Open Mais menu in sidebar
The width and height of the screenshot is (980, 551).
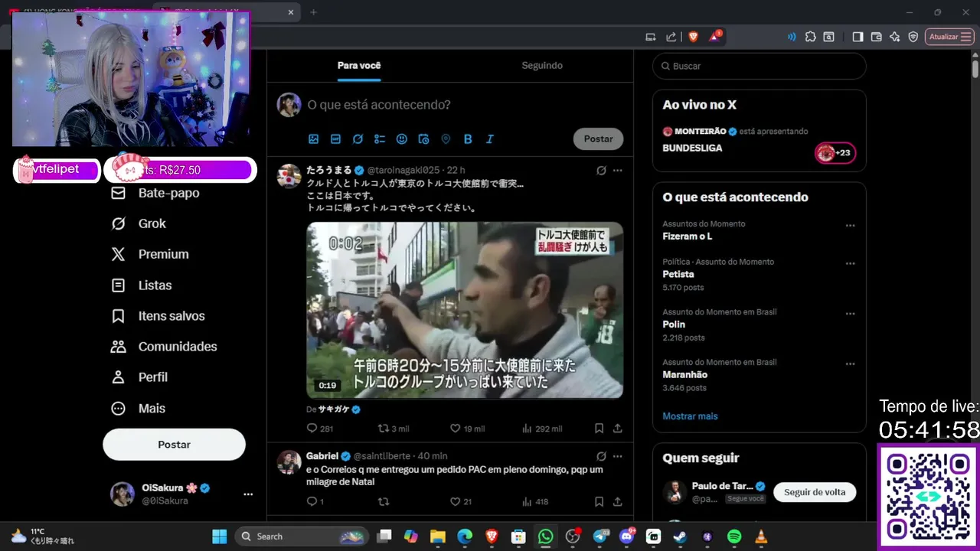pos(138,409)
